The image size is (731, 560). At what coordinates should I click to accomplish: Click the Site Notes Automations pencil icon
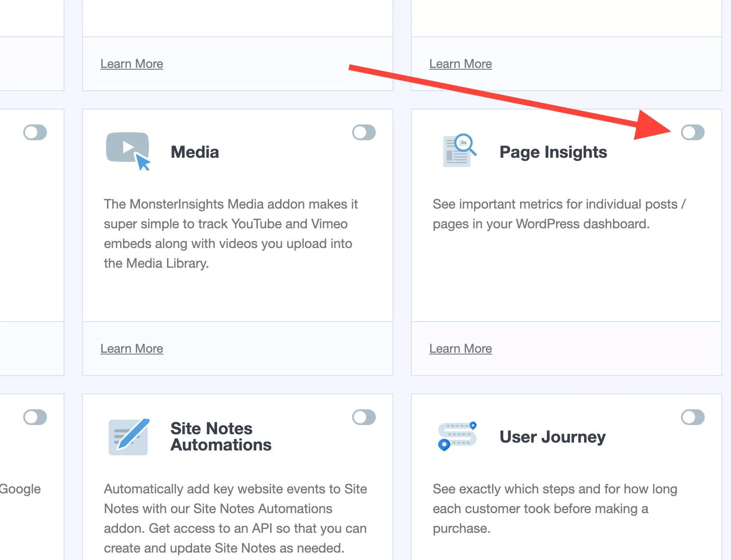(128, 436)
